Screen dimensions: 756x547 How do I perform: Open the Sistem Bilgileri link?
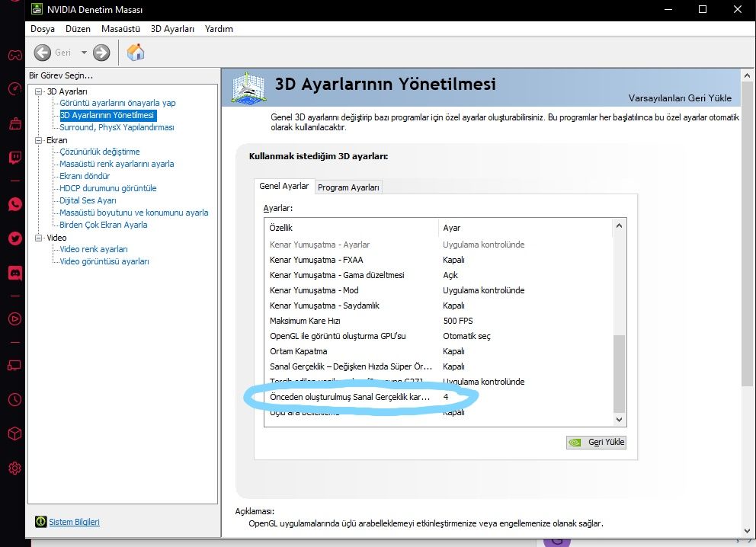coord(74,521)
